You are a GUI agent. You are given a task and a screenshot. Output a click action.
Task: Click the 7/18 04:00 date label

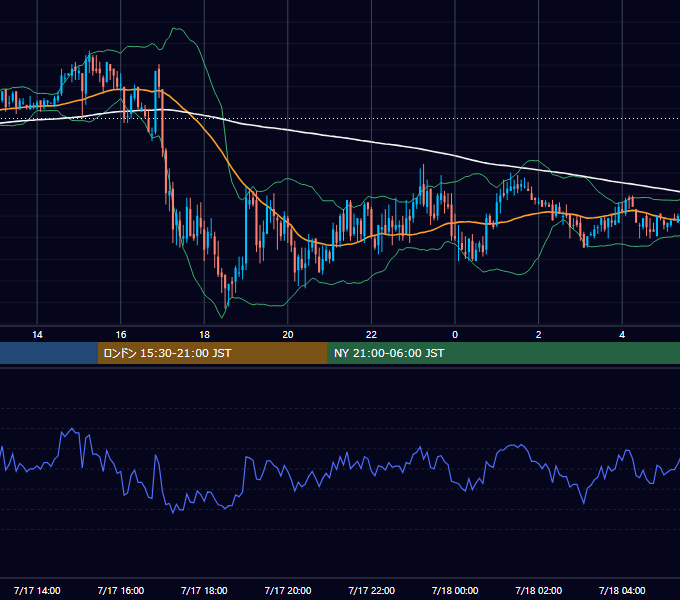pyautogui.click(x=622, y=590)
